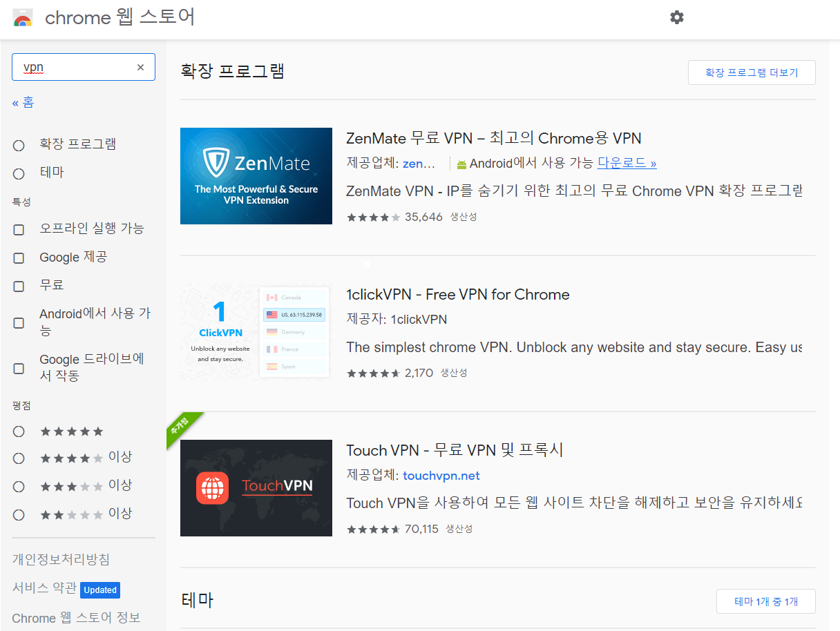Click the 생산성 category next to 70,115
This screenshot has width=840, height=631.
(459, 529)
